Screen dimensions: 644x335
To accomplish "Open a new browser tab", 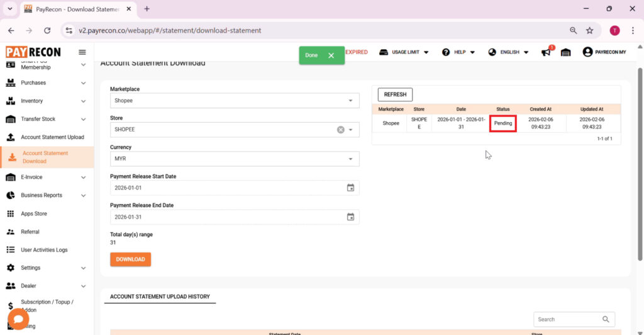I will 147,9.
